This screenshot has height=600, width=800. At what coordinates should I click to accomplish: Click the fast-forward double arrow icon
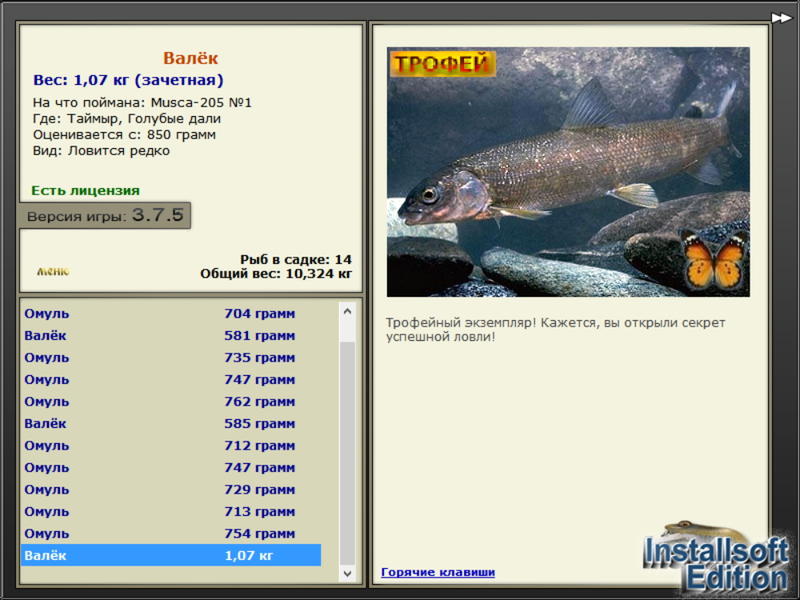[x=781, y=18]
